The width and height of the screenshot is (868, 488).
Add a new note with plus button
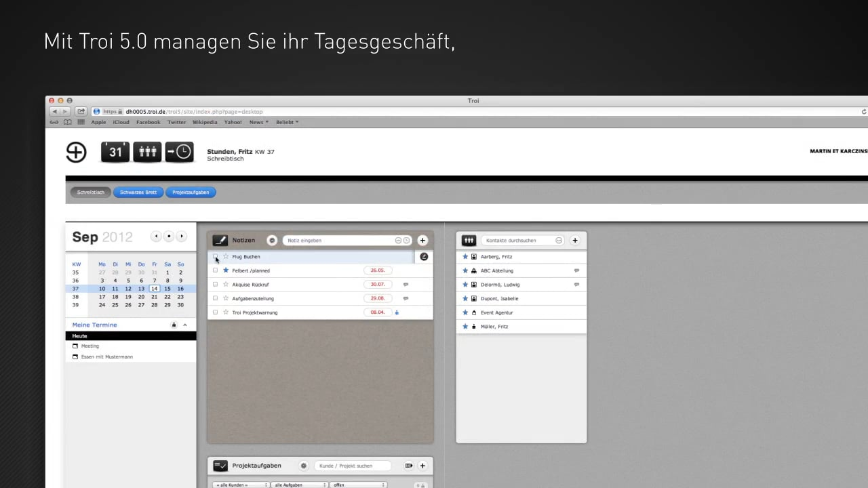click(x=422, y=240)
